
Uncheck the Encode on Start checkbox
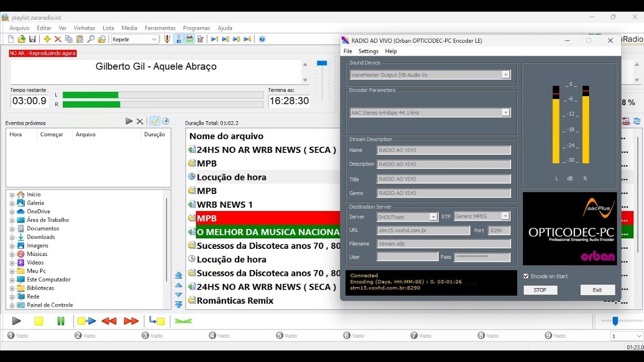tap(526, 276)
